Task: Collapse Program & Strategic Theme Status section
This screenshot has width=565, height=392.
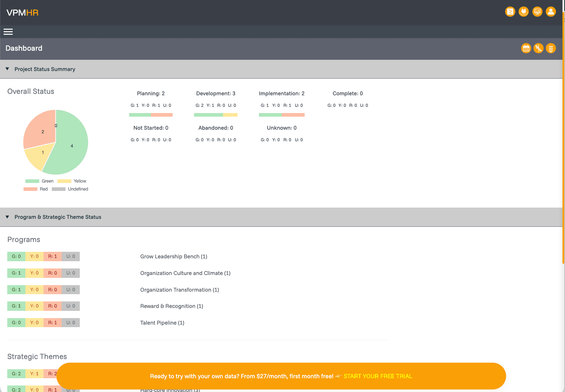Action: tap(7, 217)
